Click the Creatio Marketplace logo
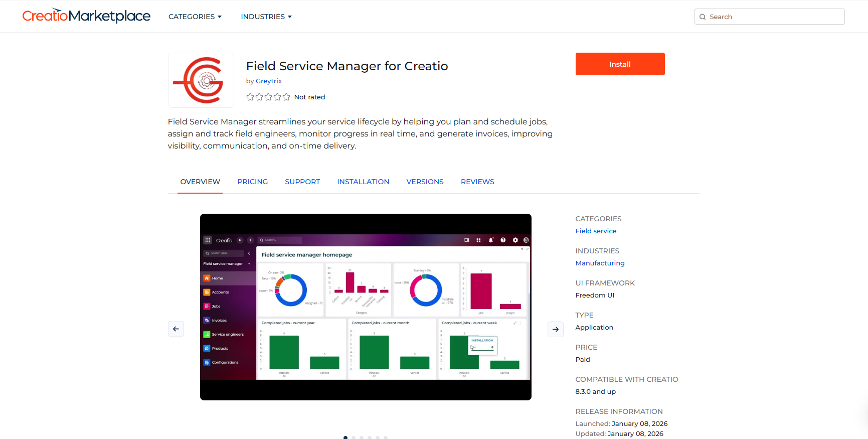Screen dimensions: 868x439 click(86, 16)
